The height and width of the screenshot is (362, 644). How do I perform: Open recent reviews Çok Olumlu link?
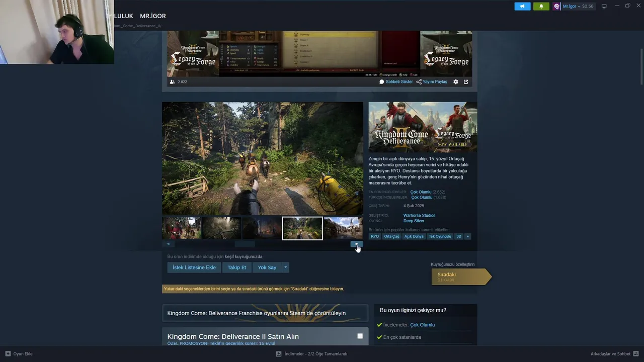421,192
